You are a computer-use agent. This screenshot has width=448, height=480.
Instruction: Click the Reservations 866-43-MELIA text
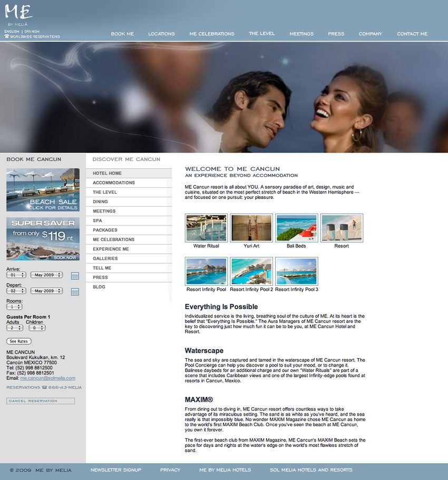[44, 388]
